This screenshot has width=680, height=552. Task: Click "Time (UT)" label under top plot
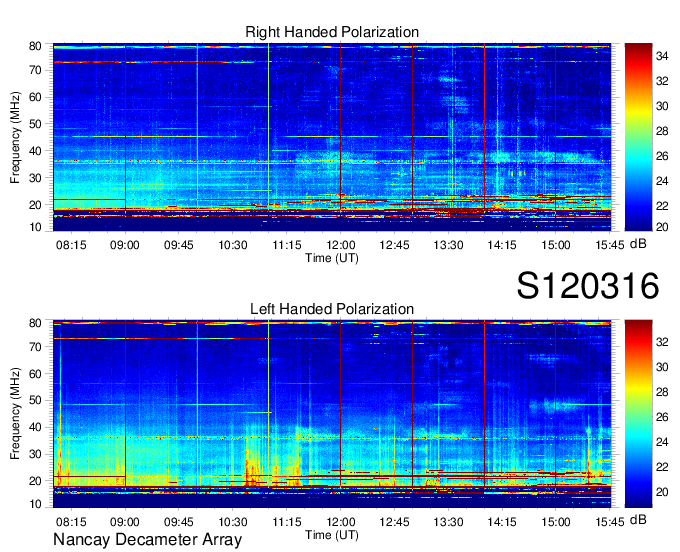click(x=332, y=258)
